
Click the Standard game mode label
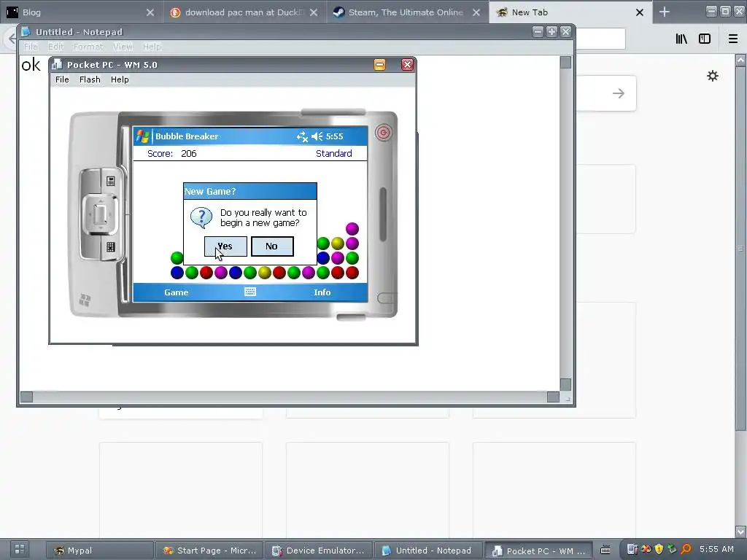(x=334, y=153)
